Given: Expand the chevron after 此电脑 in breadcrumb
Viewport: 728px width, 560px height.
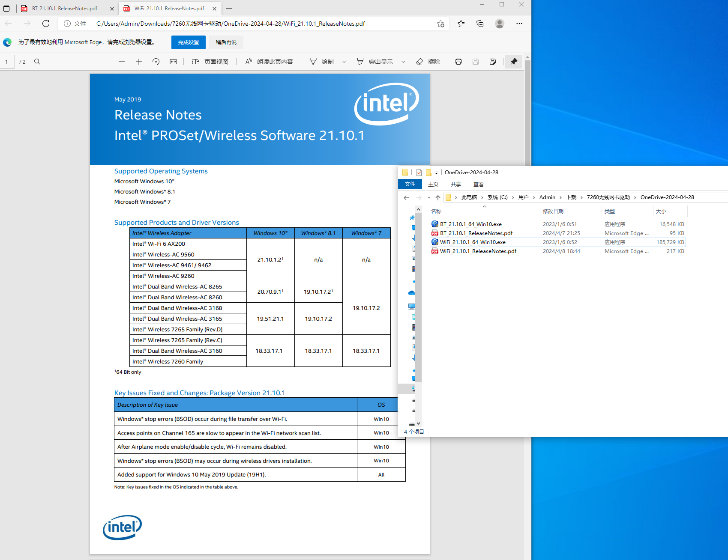Looking at the screenshot, I should [x=482, y=197].
